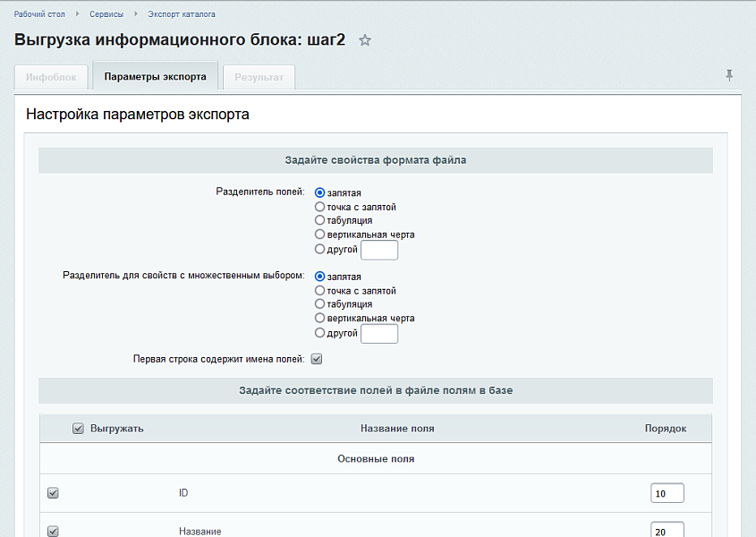This screenshot has width=756, height=537.
Task: Select 'точка с запятой' for multiple-choice properties
Action: point(319,290)
